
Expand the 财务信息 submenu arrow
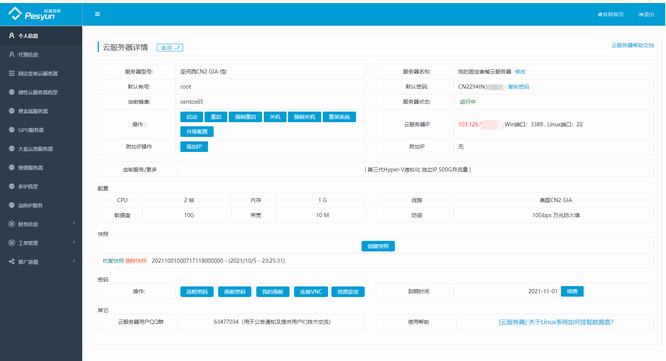(x=74, y=223)
